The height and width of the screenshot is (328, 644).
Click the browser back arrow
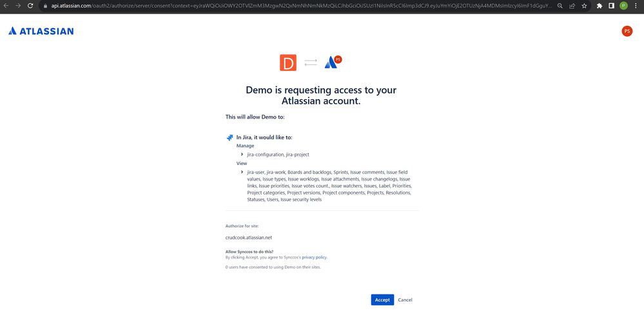coord(6,6)
